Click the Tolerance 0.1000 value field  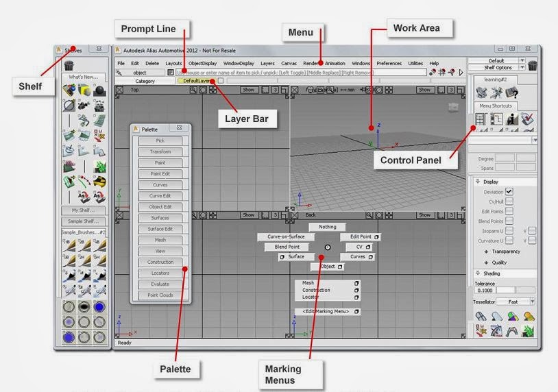coord(485,291)
